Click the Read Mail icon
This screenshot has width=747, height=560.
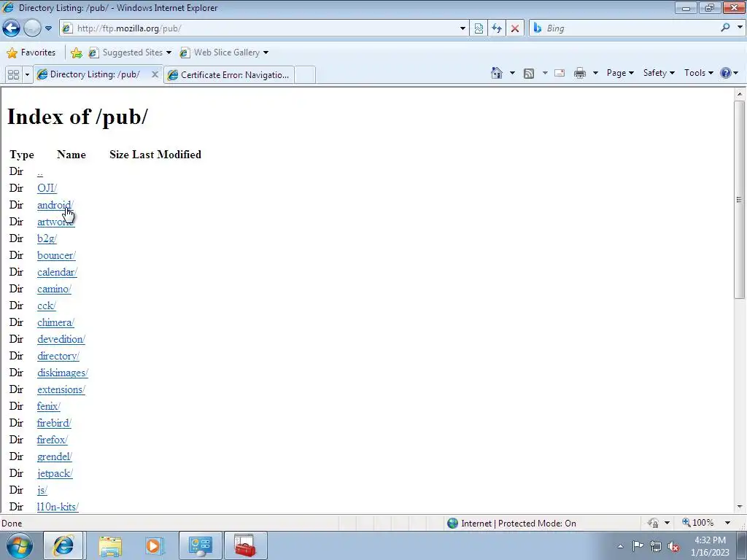[560, 73]
